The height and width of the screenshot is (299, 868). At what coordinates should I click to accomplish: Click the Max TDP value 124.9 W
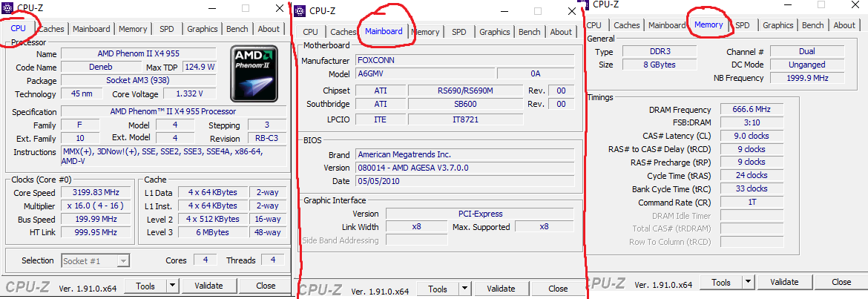[x=200, y=68]
